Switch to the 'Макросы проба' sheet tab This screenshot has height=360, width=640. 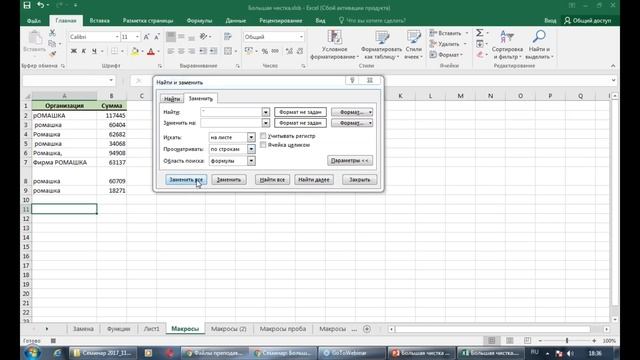coord(282,329)
